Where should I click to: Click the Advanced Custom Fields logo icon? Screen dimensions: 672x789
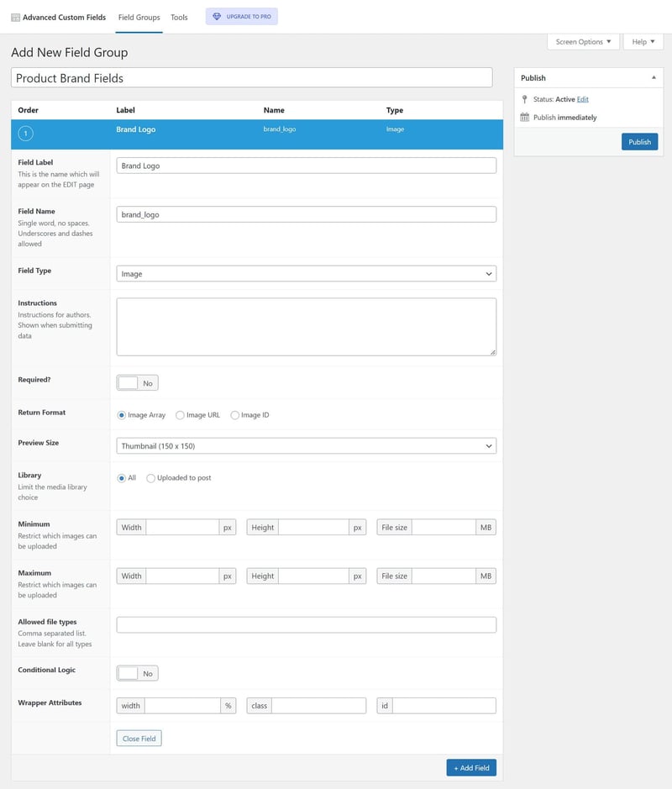[x=16, y=17]
